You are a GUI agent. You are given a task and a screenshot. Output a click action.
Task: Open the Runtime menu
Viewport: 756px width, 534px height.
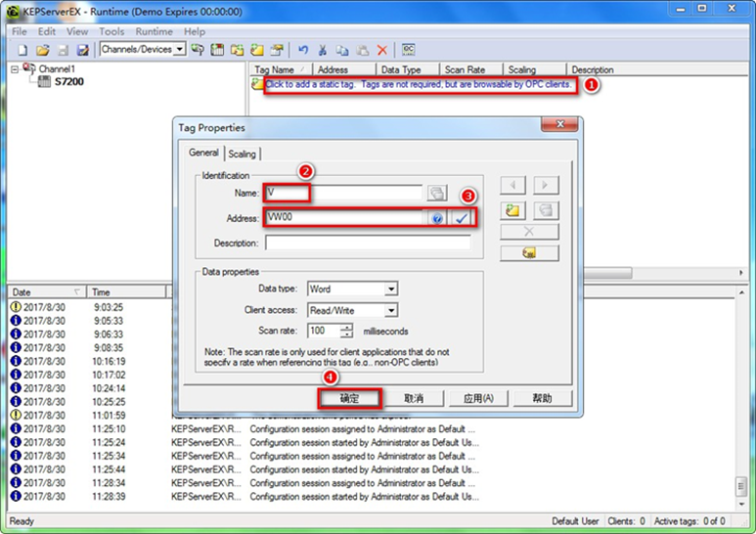(154, 32)
